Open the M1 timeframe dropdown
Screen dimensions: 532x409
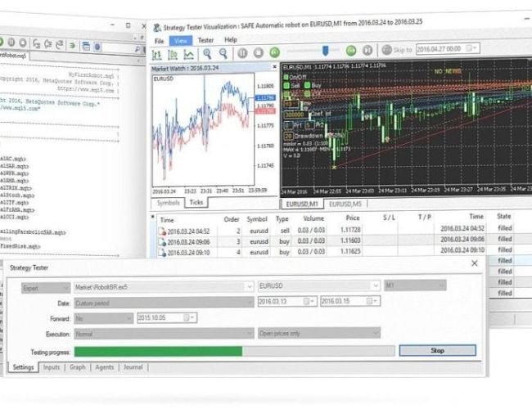point(415,285)
